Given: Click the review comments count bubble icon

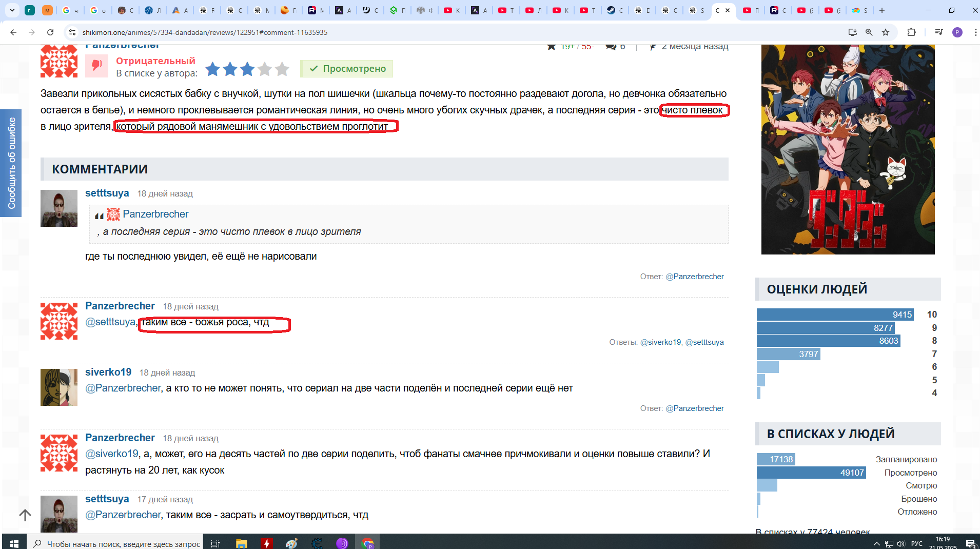Looking at the screenshot, I should [611, 46].
